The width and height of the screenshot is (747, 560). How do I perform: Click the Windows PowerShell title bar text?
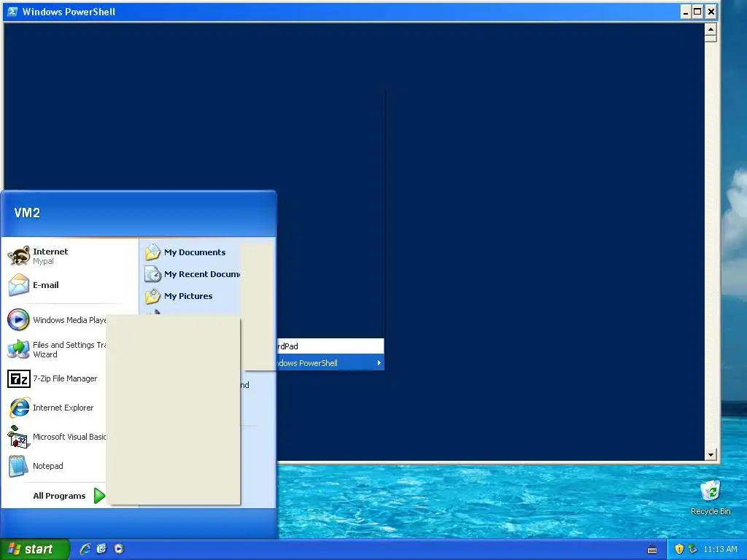[x=69, y=12]
